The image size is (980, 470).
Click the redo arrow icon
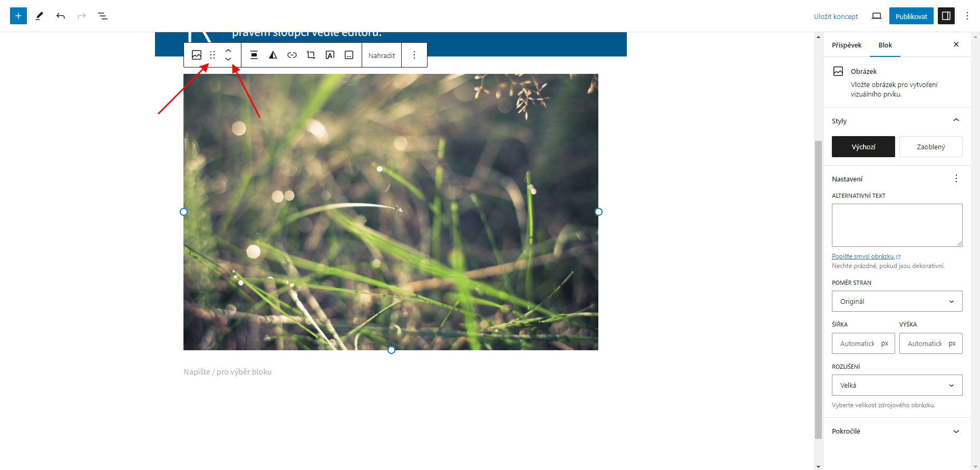click(82, 16)
